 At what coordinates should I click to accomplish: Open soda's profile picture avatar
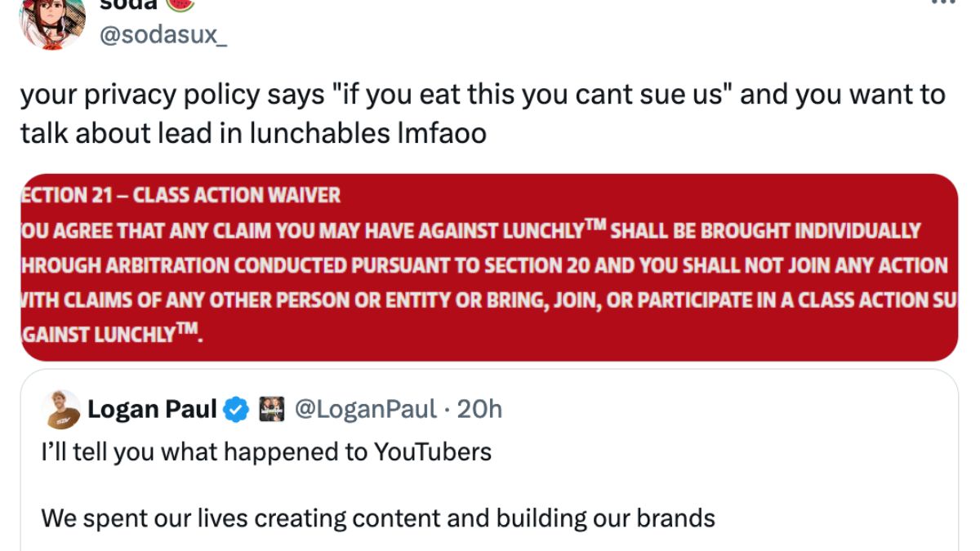[x=52, y=23]
